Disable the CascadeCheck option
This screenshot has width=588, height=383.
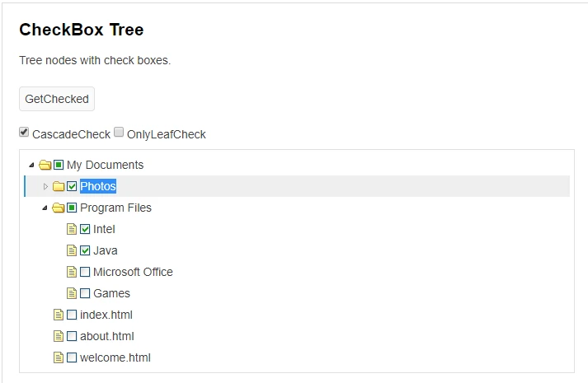point(24,132)
